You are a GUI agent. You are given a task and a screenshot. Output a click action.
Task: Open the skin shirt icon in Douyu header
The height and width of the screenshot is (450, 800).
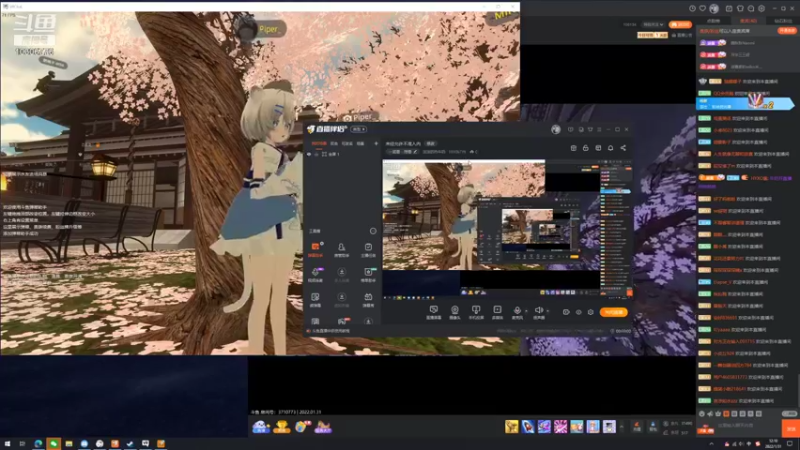pyautogui.click(x=740, y=8)
